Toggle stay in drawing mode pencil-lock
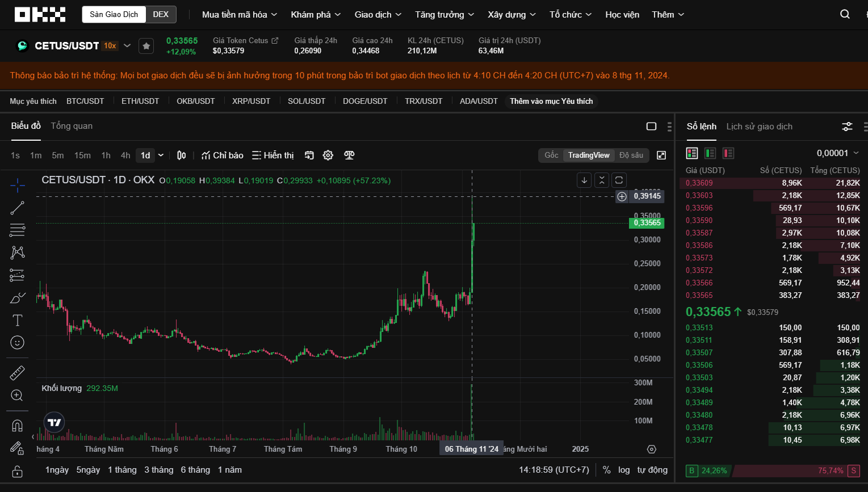868x492 pixels. 18,448
